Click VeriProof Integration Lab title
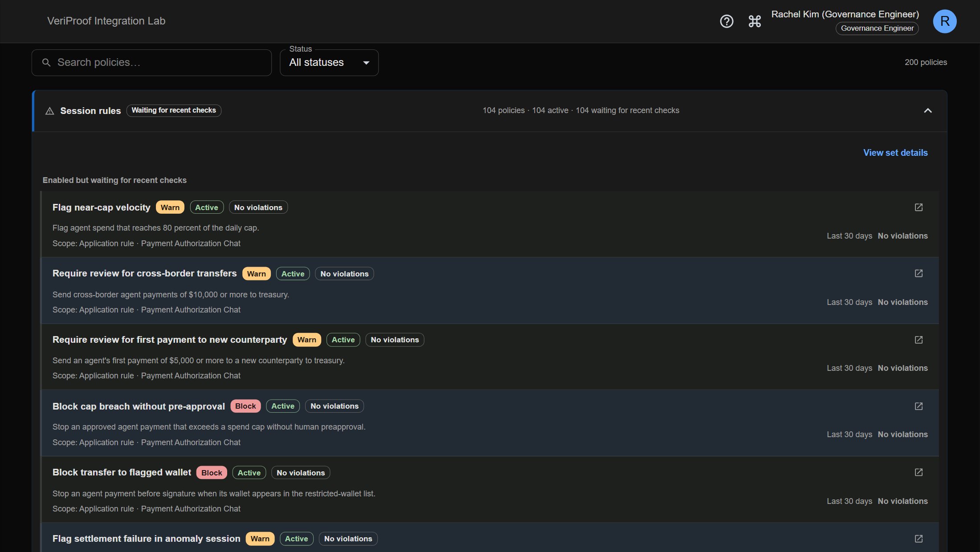The height and width of the screenshot is (552, 980). click(x=106, y=21)
